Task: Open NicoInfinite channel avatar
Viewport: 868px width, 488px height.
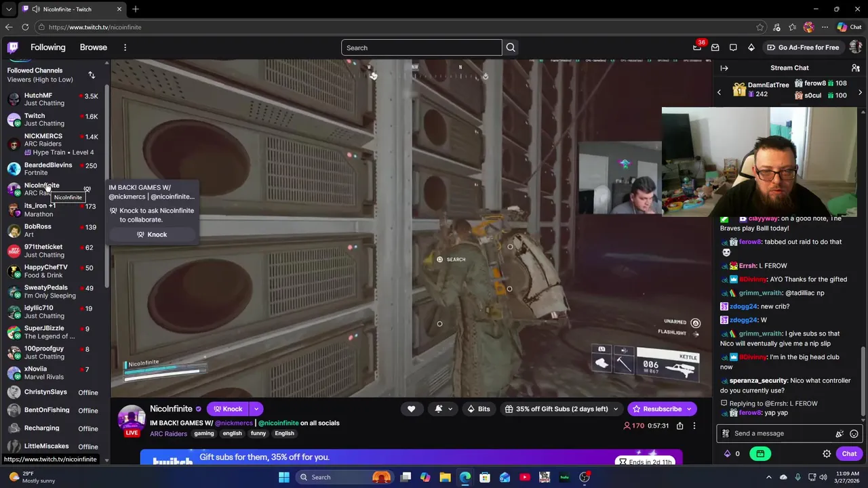Action: tap(132, 419)
